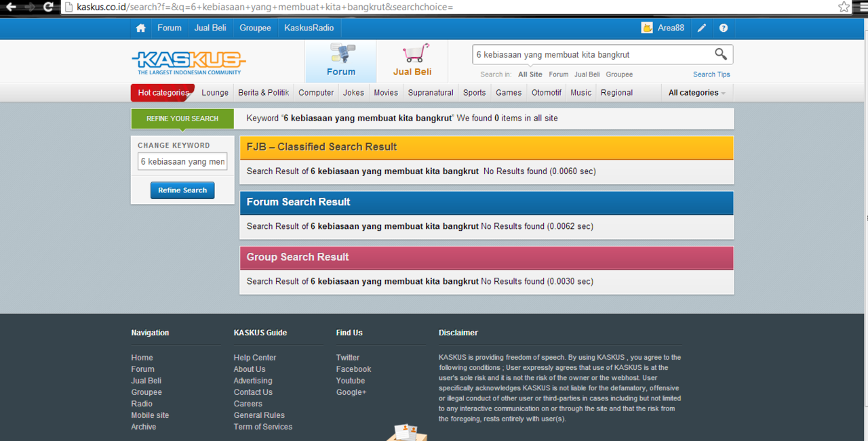This screenshot has width=868, height=441.
Task: Open Computer category
Action: tap(316, 93)
